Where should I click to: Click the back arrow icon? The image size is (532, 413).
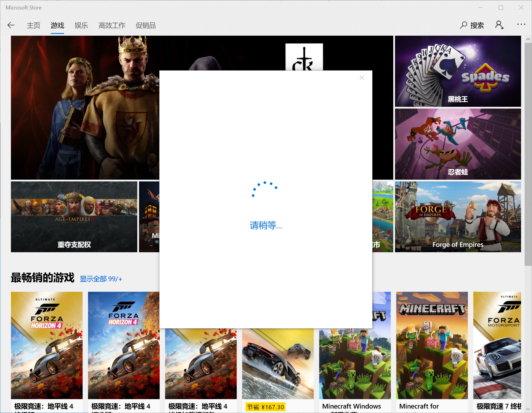(x=11, y=25)
